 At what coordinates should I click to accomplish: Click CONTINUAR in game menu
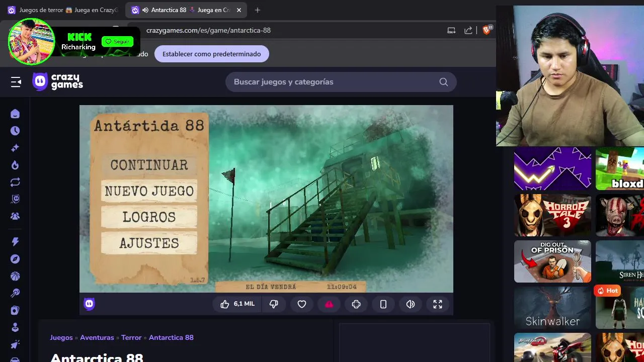click(x=149, y=165)
